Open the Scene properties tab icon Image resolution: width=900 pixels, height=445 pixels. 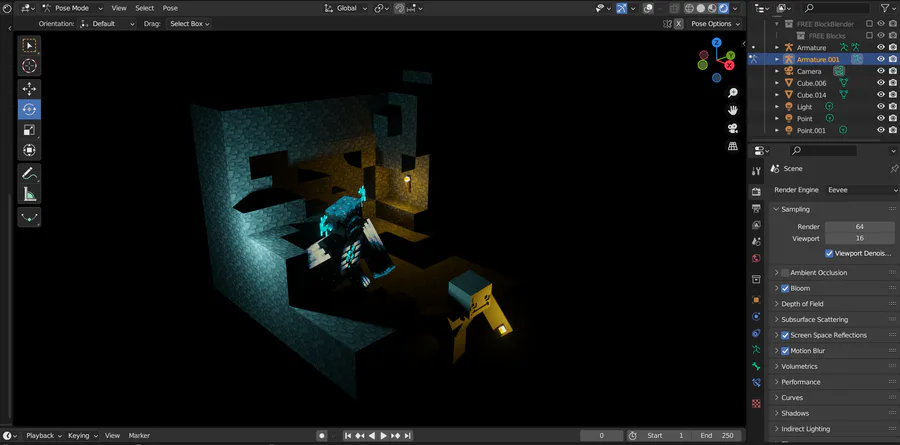[756, 242]
